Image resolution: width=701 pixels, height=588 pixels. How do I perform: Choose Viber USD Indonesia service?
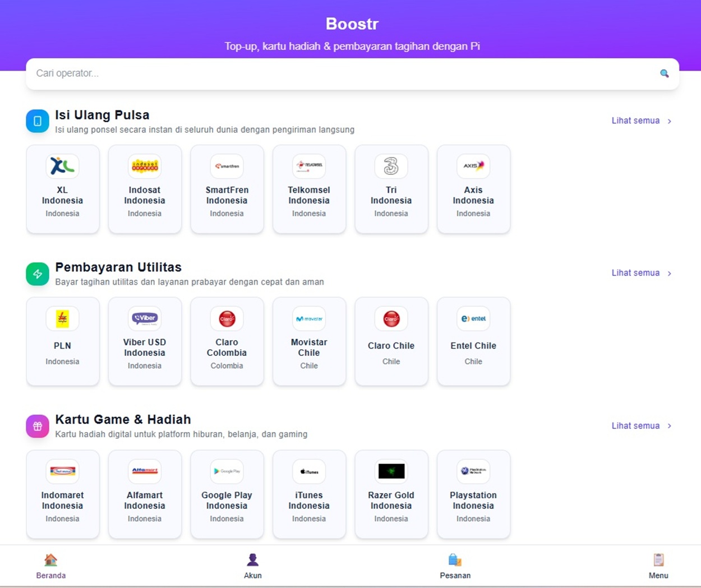(145, 341)
